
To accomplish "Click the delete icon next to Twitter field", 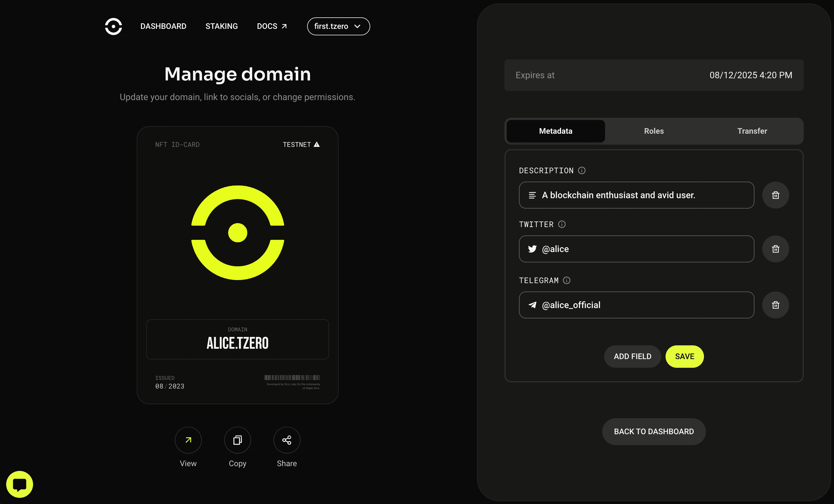I will pos(776,249).
